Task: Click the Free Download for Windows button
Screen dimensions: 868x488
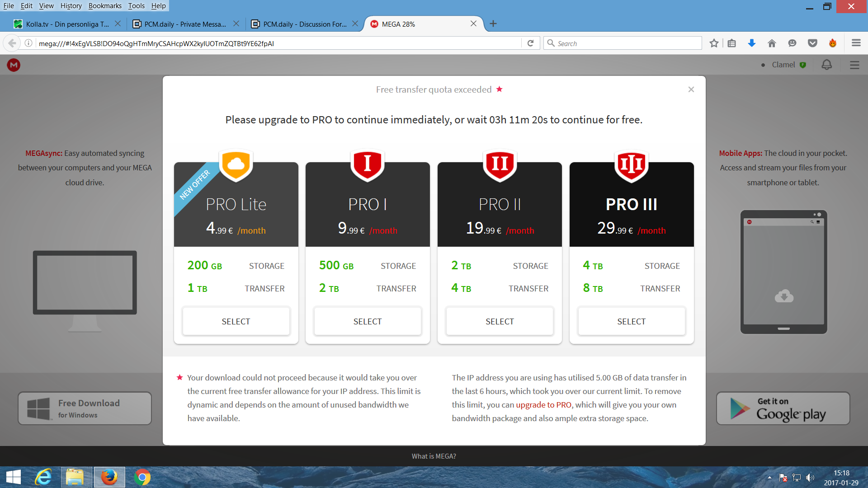Action: 85,408
